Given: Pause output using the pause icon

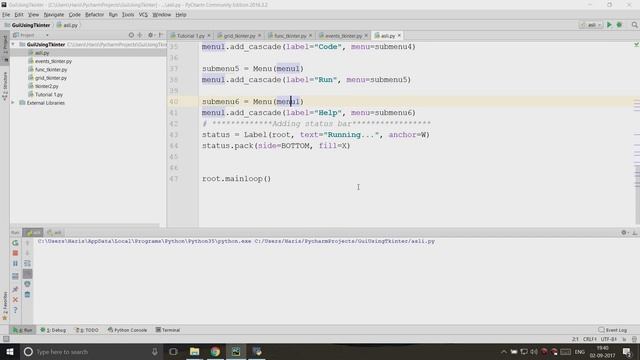Looking at the screenshot, I should (15, 264).
